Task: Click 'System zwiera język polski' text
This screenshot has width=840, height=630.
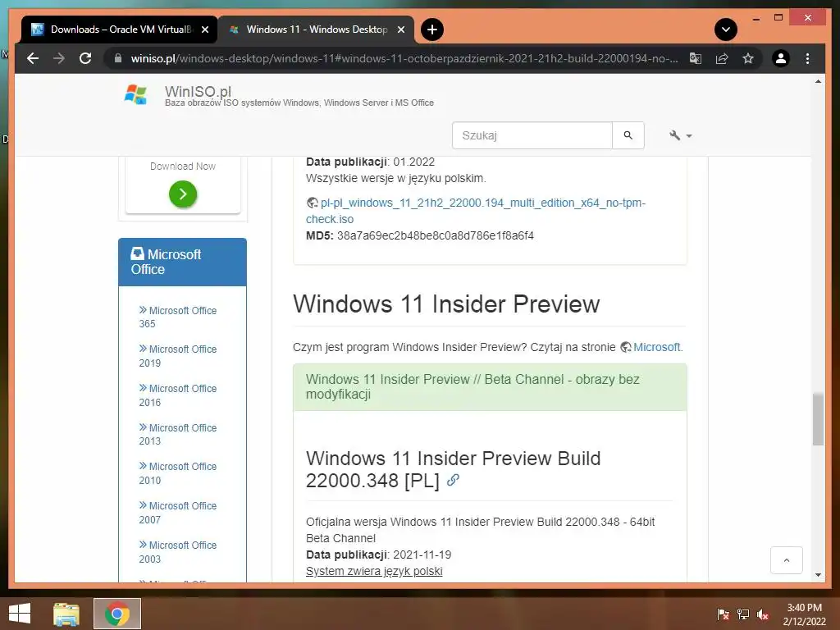Action: point(374,571)
